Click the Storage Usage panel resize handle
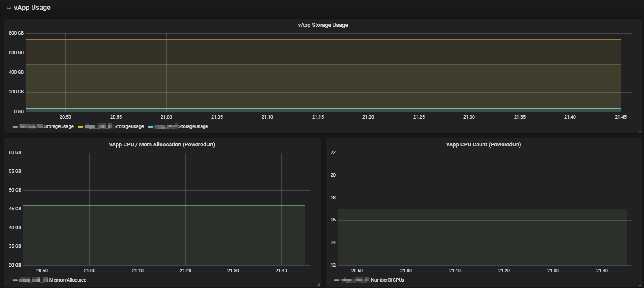This screenshot has height=288, width=644. pyautogui.click(x=639, y=131)
